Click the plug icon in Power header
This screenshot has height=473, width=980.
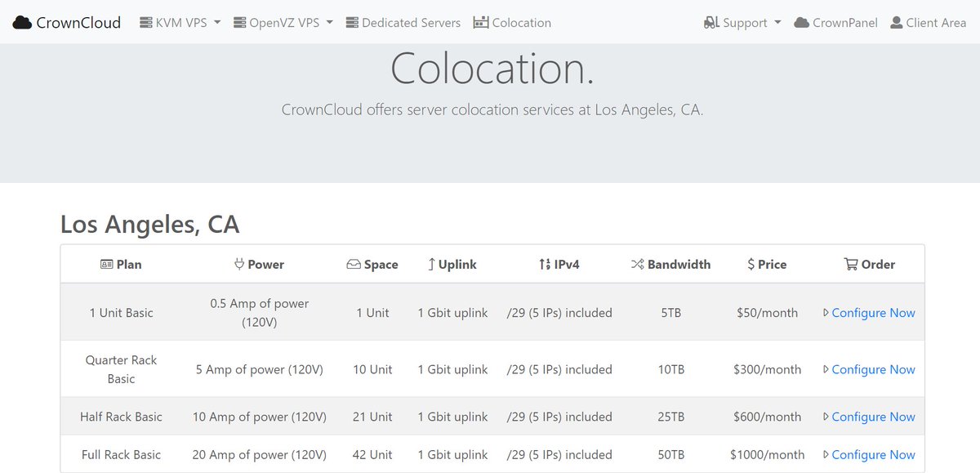(239, 264)
